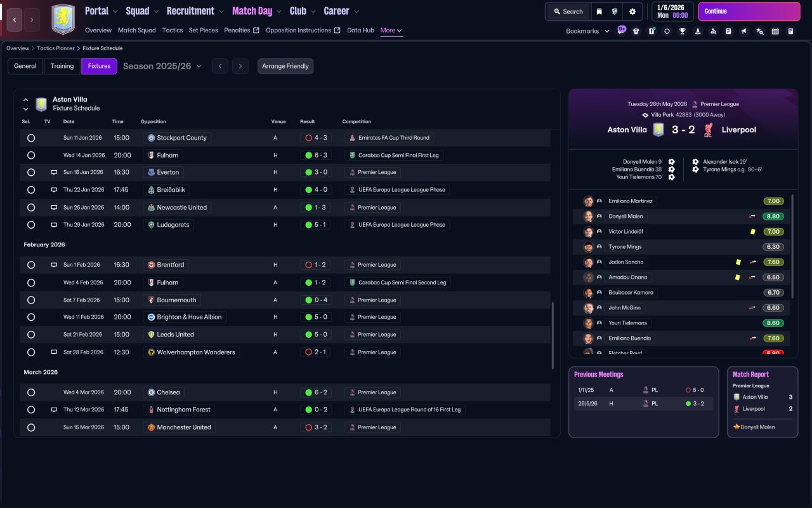Image resolution: width=812 pixels, height=508 pixels.
Task: Open the Set Pieces submenu item
Action: click(x=204, y=30)
